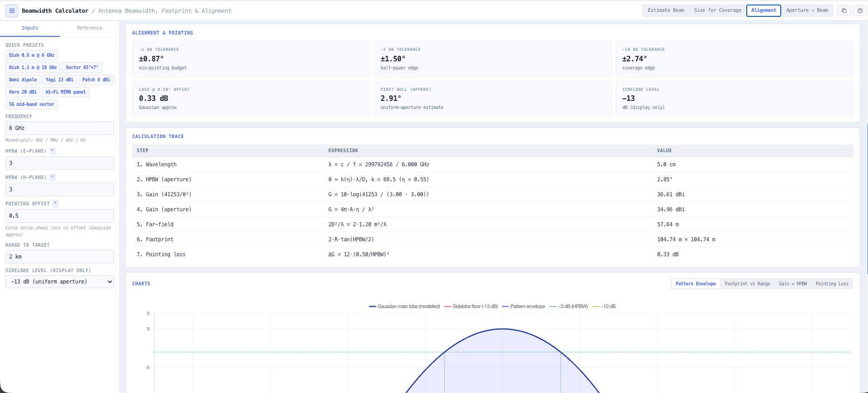Click the Frequency input field
868x393 pixels.
click(60, 128)
